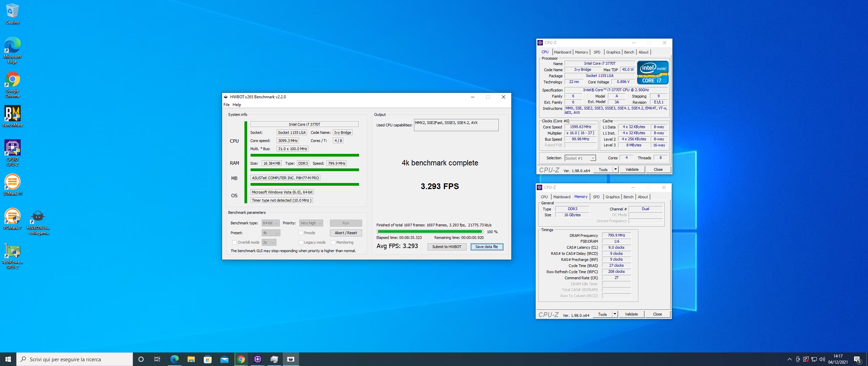The width and height of the screenshot is (868, 366).
Task: Click the '3.293 FPS' result text
Action: [440, 186]
